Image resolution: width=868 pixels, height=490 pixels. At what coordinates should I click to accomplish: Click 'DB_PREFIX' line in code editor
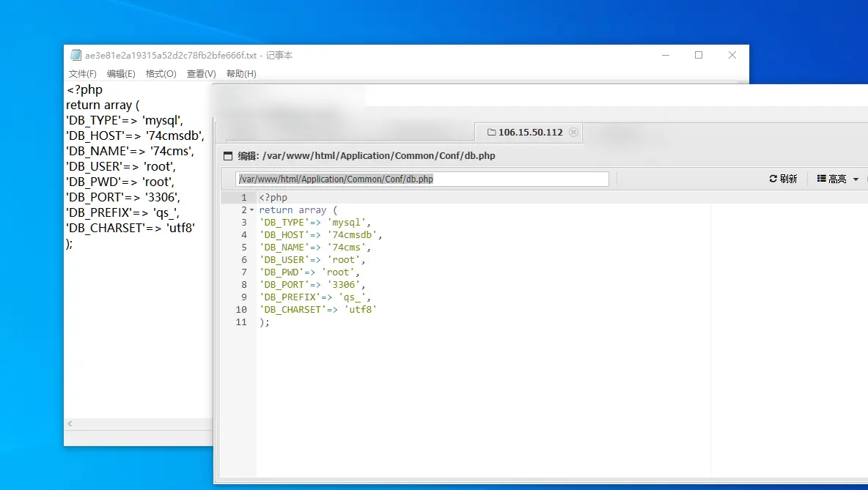315,297
